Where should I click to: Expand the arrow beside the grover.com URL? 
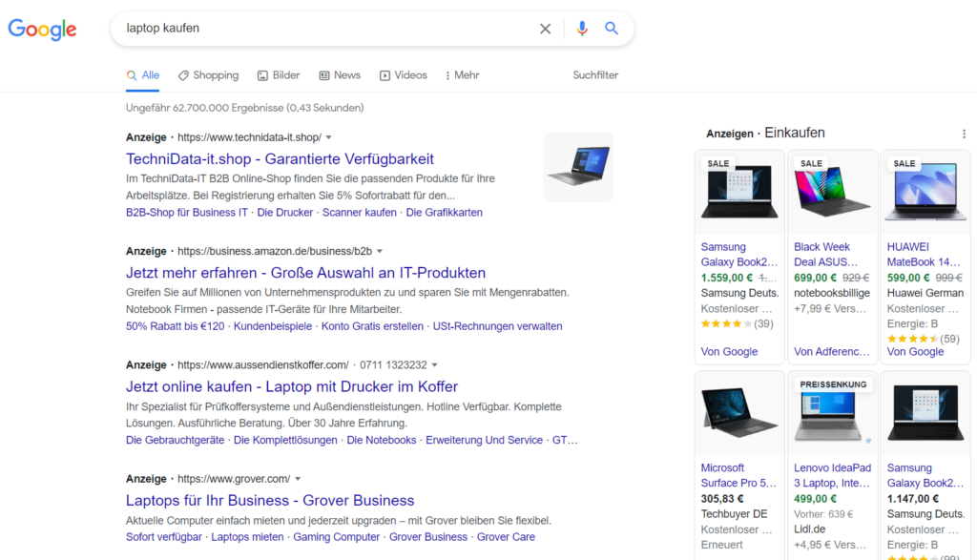pyautogui.click(x=298, y=478)
